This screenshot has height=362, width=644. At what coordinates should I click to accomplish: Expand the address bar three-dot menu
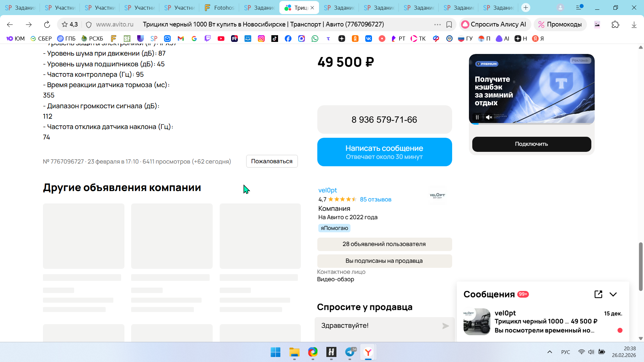pyautogui.click(x=437, y=24)
